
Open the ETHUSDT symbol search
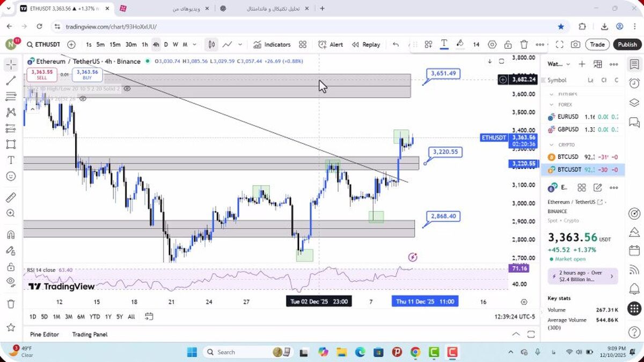tap(43, 45)
